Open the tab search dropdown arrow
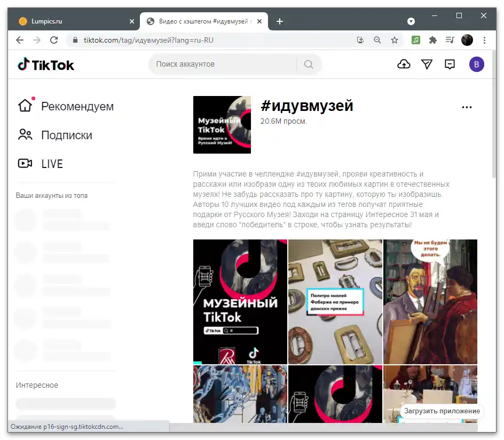 coord(411,21)
